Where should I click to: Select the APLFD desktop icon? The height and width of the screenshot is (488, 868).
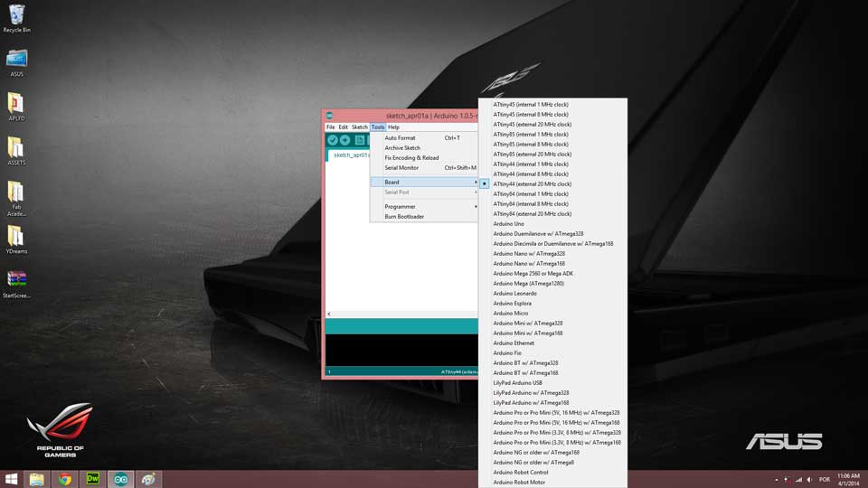[x=16, y=107]
